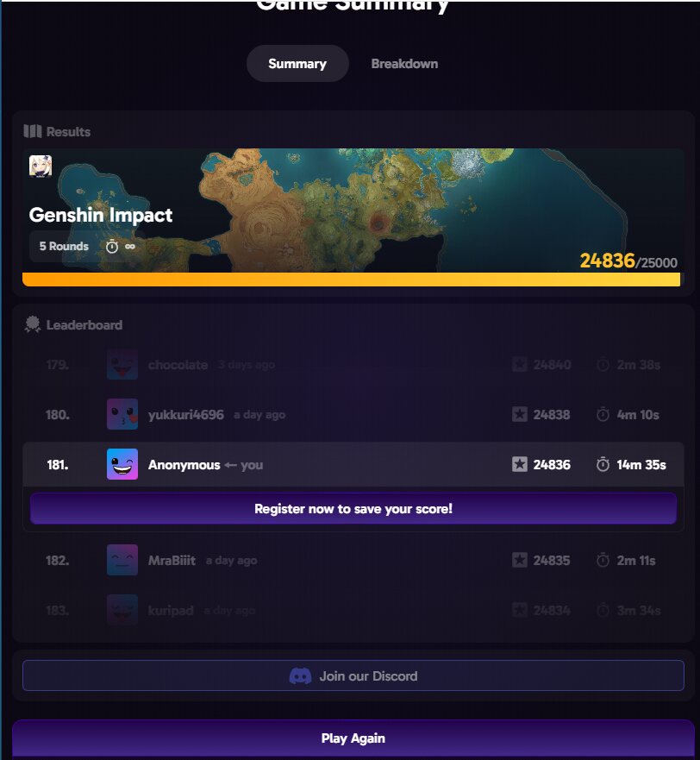Open MraBiiit's leaderboard entry
Screen dimensions: 700x760
(x=353, y=560)
